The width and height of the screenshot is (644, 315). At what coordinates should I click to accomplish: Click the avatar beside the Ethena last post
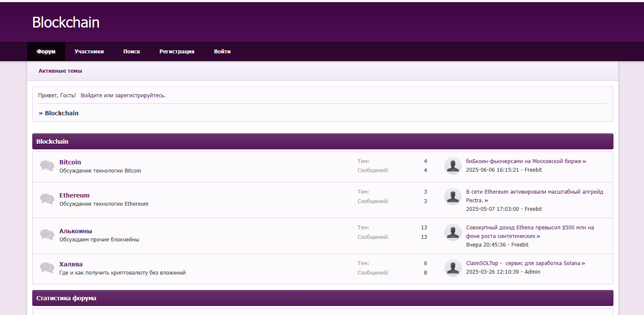pos(453,232)
